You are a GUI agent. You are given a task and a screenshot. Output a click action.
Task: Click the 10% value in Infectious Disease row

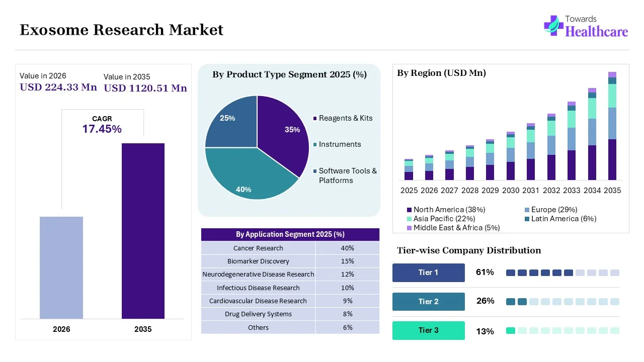pos(347,288)
